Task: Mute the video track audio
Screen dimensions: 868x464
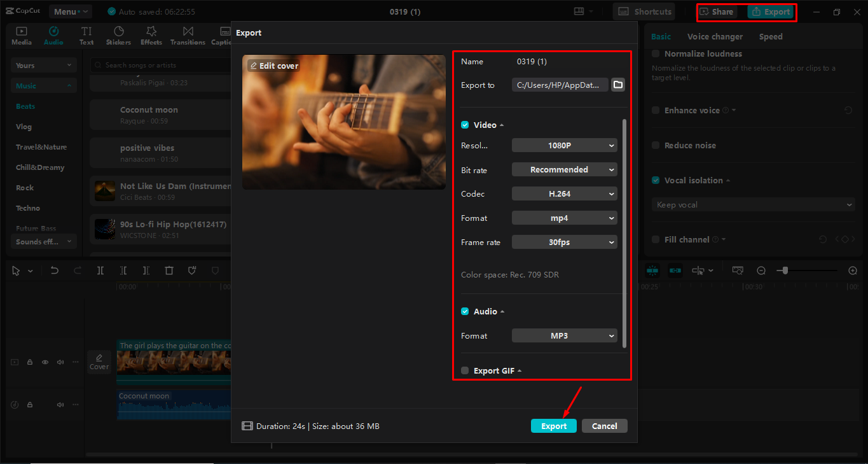Action: tap(60, 362)
